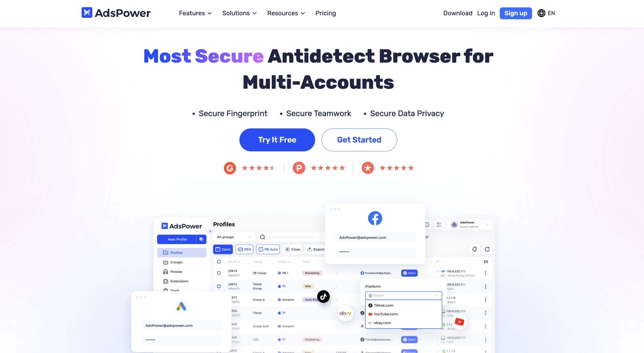Check the second profile row checkbox
This screenshot has height=353, width=644.
(x=219, y=286)
